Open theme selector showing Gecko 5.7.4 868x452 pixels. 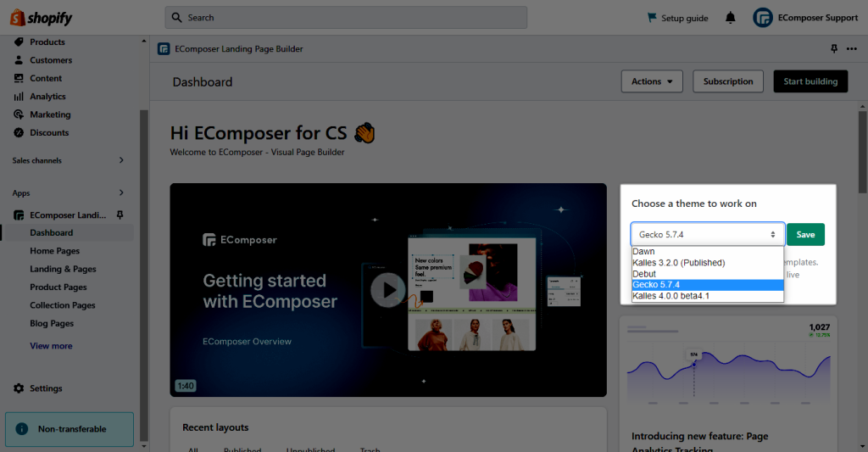708,234
